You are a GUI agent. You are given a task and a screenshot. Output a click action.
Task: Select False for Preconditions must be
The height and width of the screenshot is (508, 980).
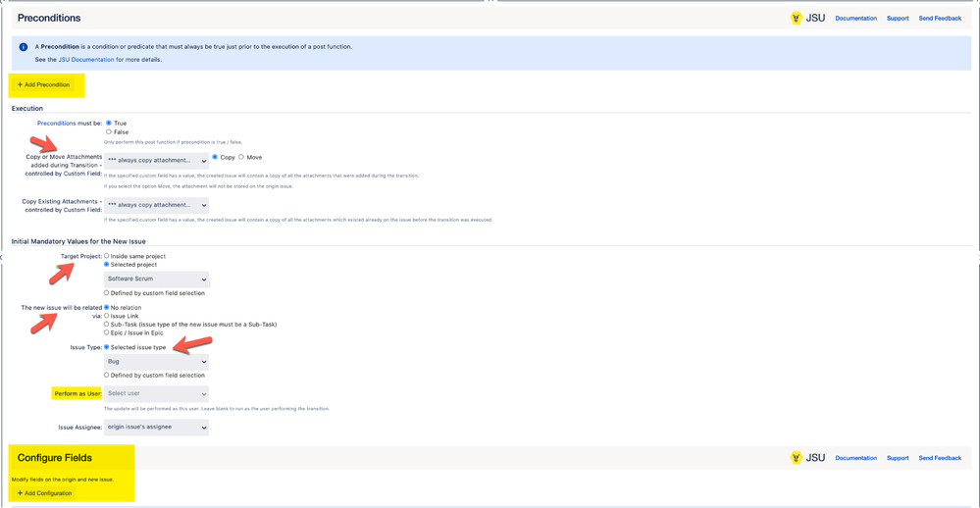tap(109, 131)
